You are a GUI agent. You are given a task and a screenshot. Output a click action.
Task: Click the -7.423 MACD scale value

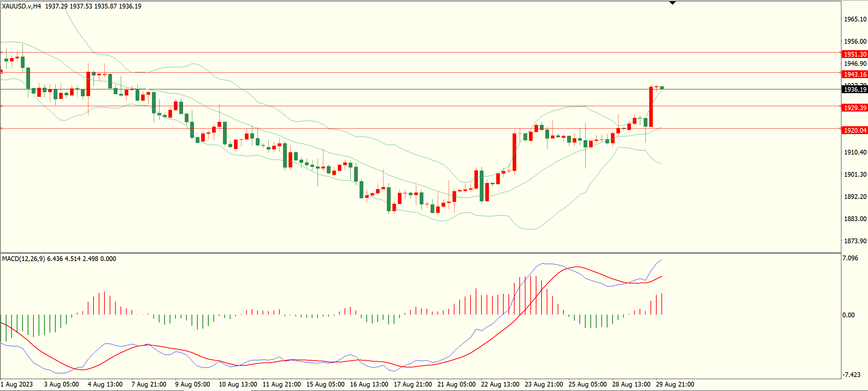click(x=851, y=375)
